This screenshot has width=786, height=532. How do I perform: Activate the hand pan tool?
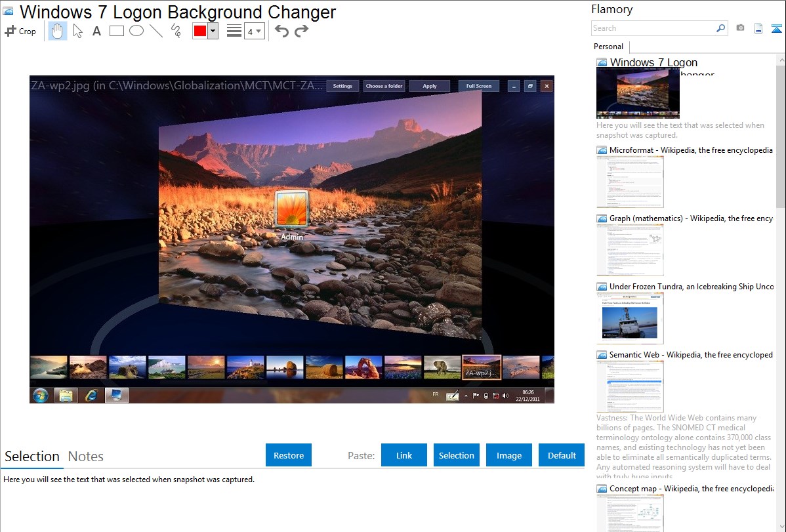[58, 31]
